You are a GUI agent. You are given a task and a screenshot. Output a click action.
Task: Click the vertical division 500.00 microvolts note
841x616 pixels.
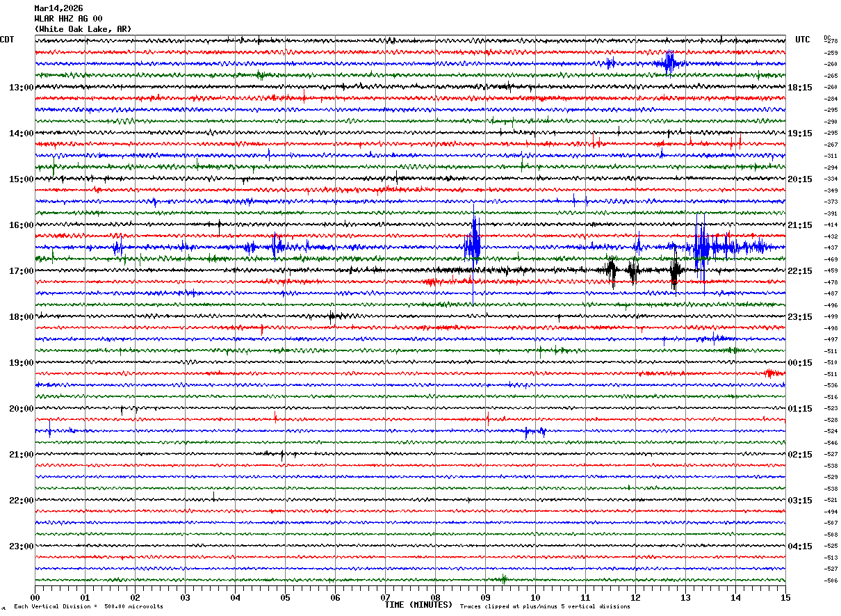coord(89,607)
